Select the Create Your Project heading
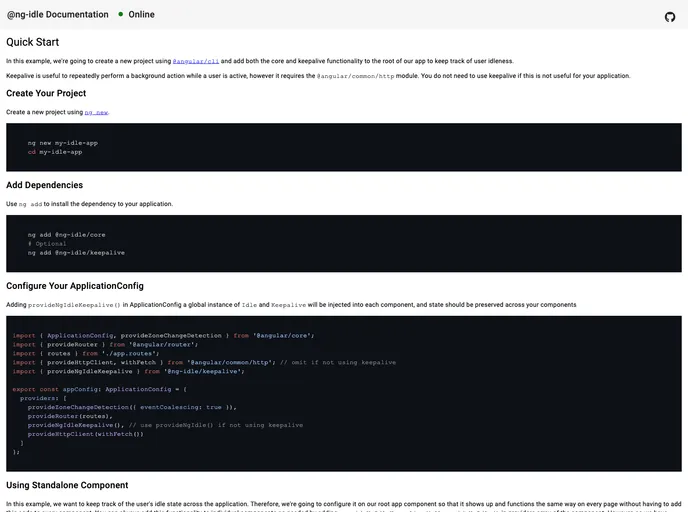 point(46,93)
